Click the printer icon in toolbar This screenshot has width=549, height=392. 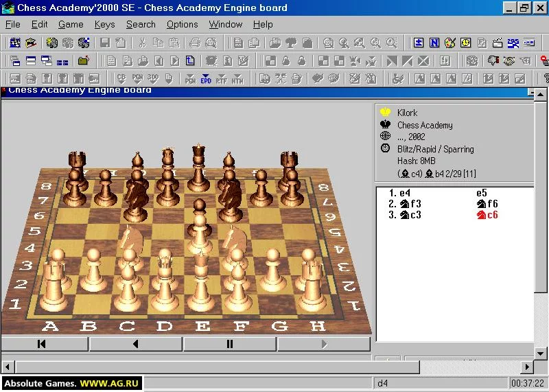coord(195,43)
